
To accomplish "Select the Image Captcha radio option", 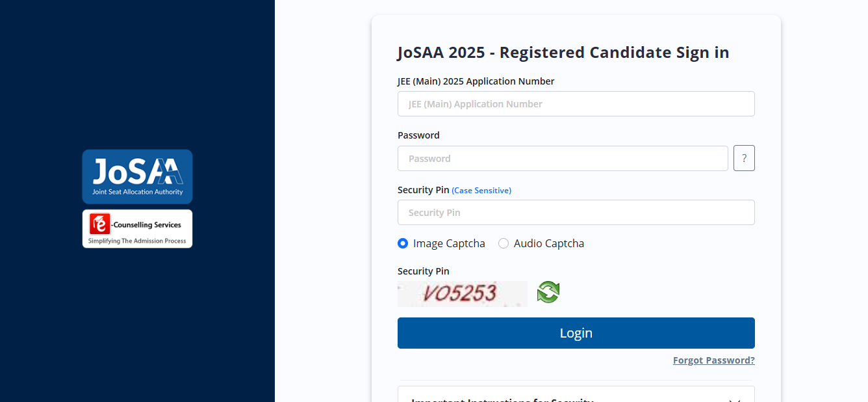I will coord(403,243).
